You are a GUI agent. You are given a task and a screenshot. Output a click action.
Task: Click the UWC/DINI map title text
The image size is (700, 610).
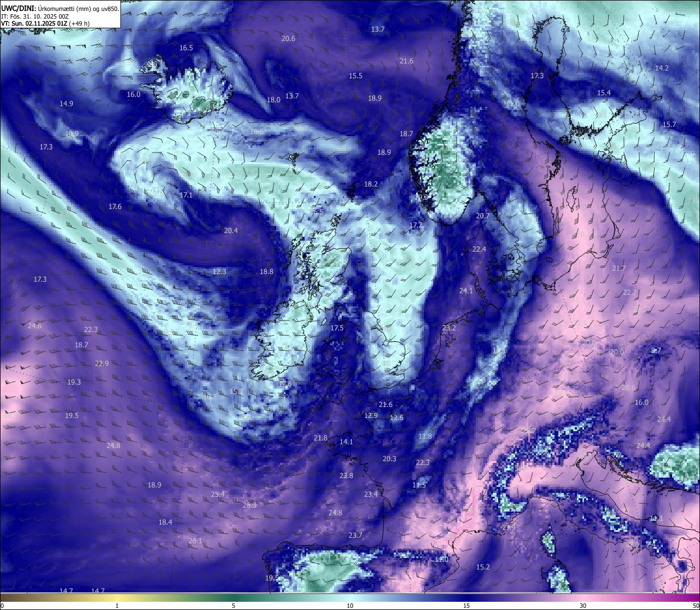60,8
